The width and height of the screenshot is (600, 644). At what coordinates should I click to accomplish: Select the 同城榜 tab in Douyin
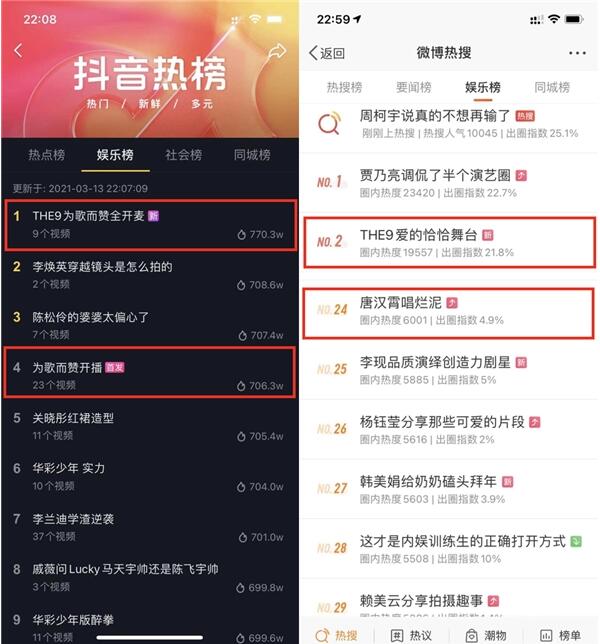click(x=252, y=155)
